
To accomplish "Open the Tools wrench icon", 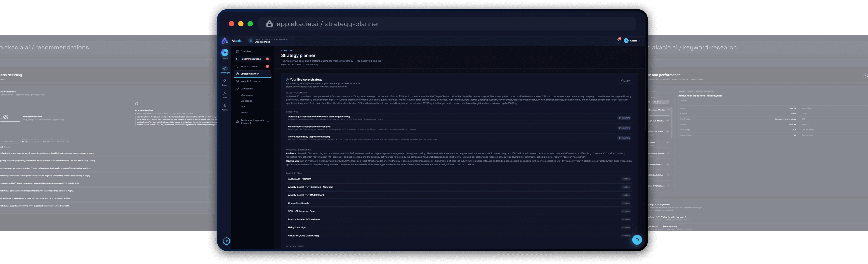I will pos(225,94).
